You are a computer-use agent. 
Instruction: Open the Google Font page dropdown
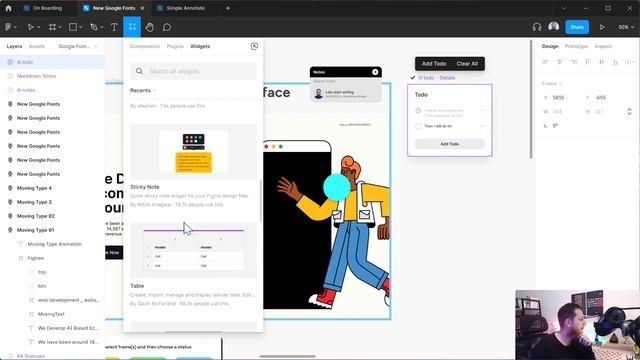point(78,46)
